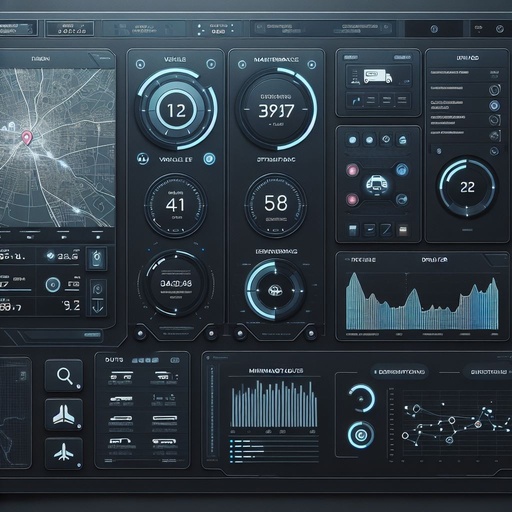Screen dimensions: 512x512
Task: Click the red location pin on map
Action: point(27,138)
